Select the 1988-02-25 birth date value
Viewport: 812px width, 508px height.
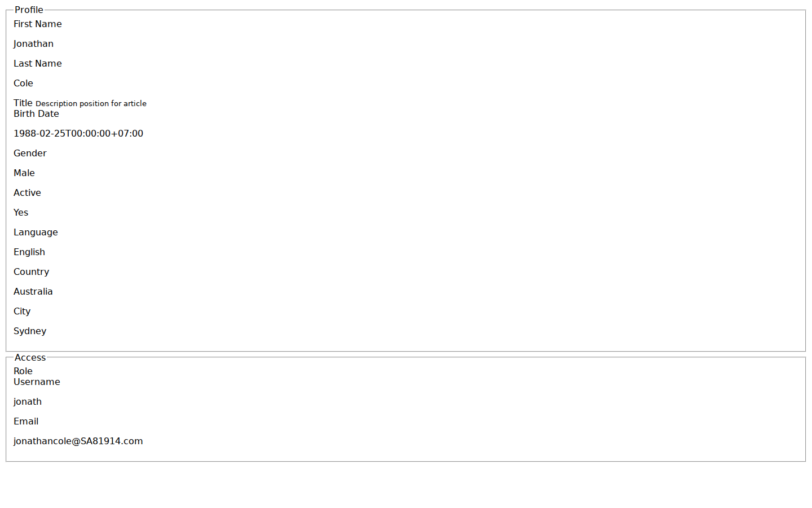78,133
